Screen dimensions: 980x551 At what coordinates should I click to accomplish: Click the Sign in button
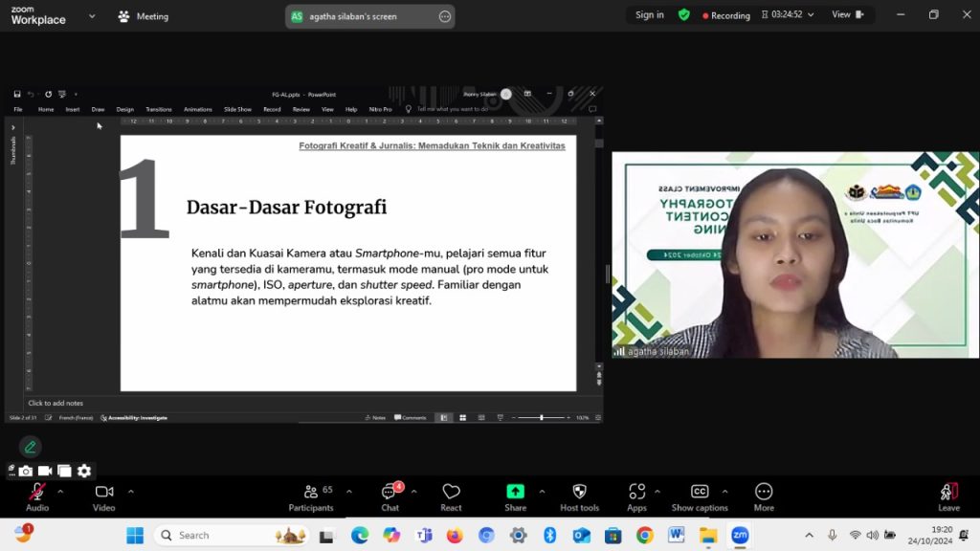tap(649, 15)
